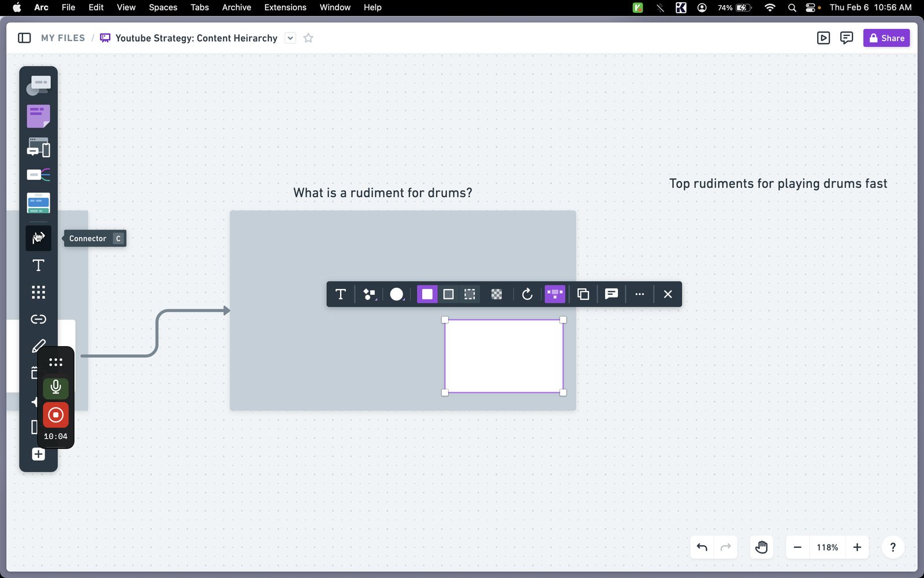Screen dimensions: 924x578
Task: Click the plus add button in toolbar
Action: click(38, 454)
